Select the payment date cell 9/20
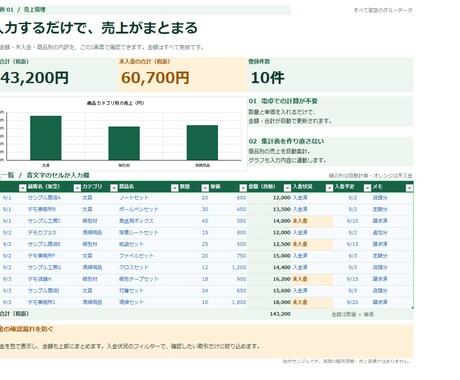 tap(352, 302)
